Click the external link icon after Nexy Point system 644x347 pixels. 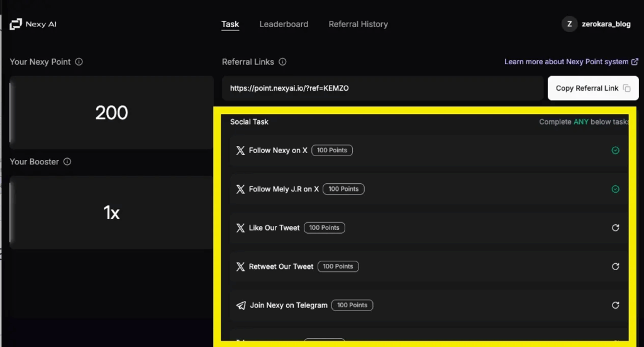pyautogui.click(x=635, y=62)
